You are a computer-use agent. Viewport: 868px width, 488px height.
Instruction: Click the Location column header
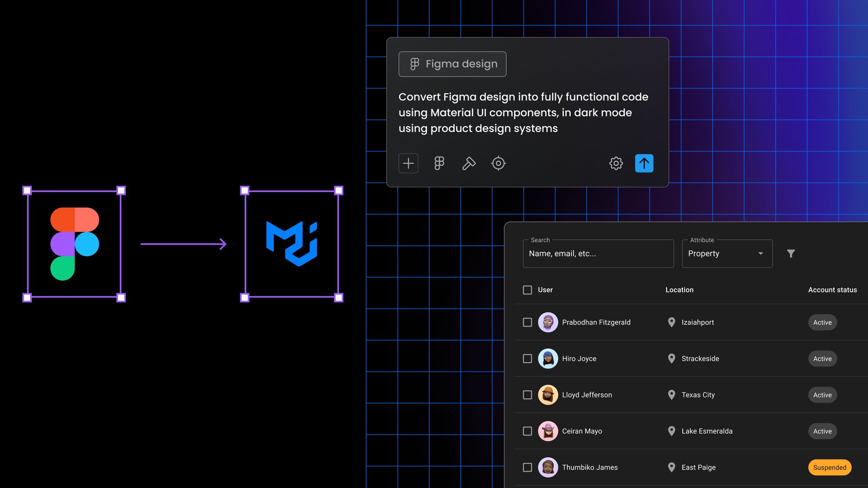[x=679, y=290]
